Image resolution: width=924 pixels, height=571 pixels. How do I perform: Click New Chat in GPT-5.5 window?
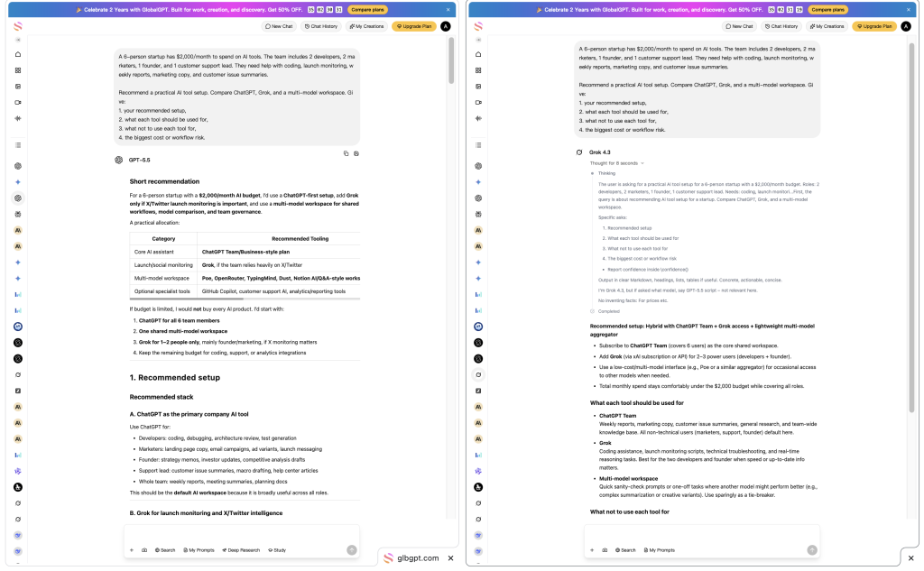click(x=279, y=26)
